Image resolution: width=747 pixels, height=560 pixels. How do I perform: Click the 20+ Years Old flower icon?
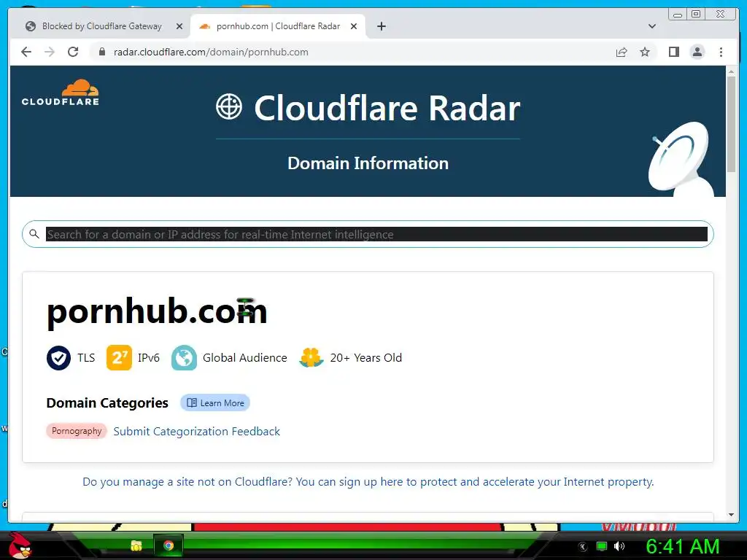pos(311,357)
